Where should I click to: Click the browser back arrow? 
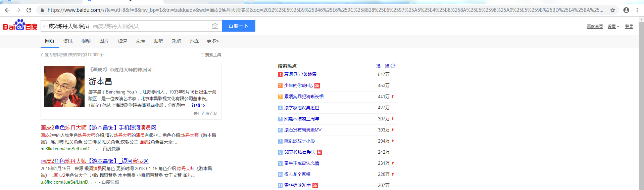coord(7,10)
